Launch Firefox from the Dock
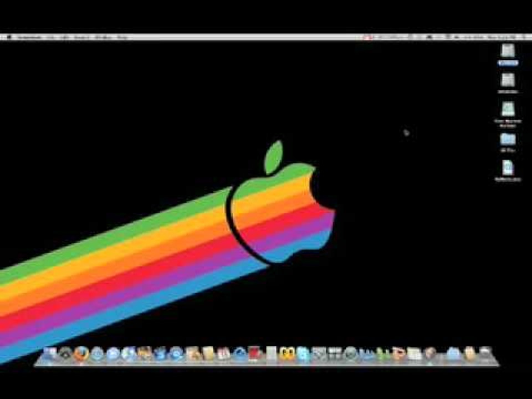The height and width of the screenshot is (399, 532). coord(82,354)
